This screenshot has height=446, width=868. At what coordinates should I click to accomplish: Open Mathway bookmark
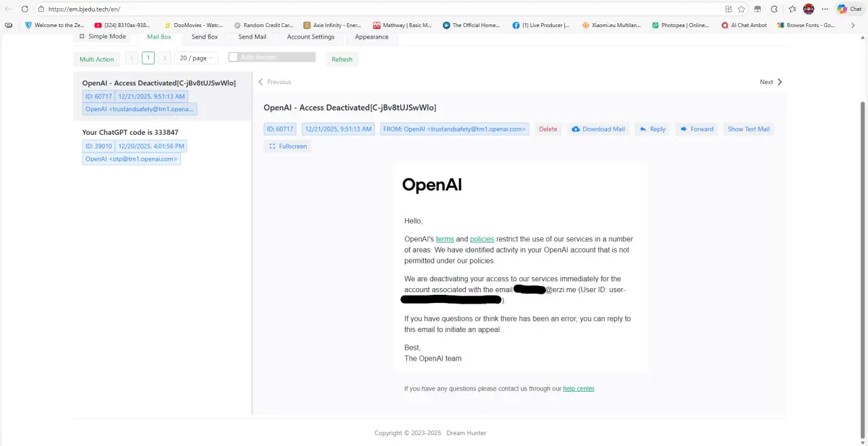(402, 25)
